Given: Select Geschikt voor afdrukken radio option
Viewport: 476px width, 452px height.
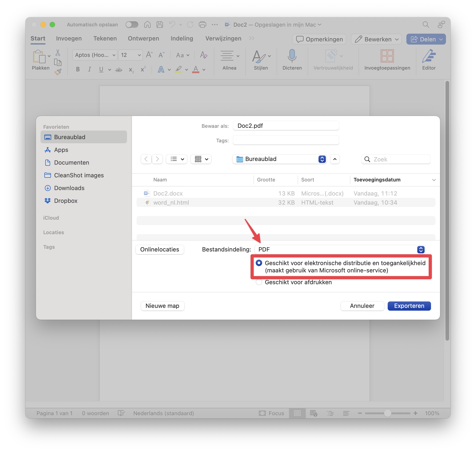Looking at the screenshot, I should [259, 282].
